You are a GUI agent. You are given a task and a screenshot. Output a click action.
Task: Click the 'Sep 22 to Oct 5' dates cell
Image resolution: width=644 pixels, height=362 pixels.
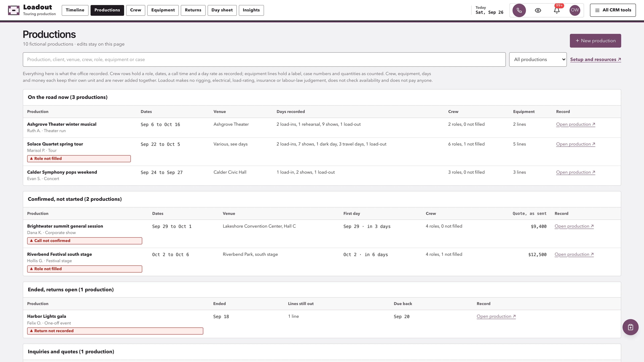[160, 144]
